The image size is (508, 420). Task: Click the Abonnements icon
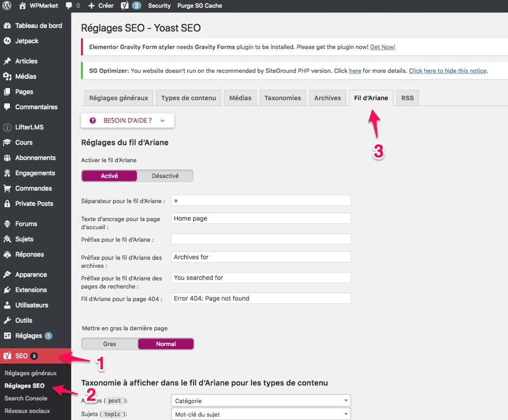pos(7,158)
